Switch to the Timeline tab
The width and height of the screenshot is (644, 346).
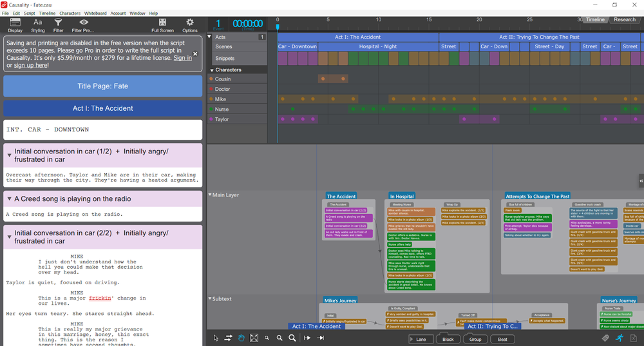coord(595,19)
